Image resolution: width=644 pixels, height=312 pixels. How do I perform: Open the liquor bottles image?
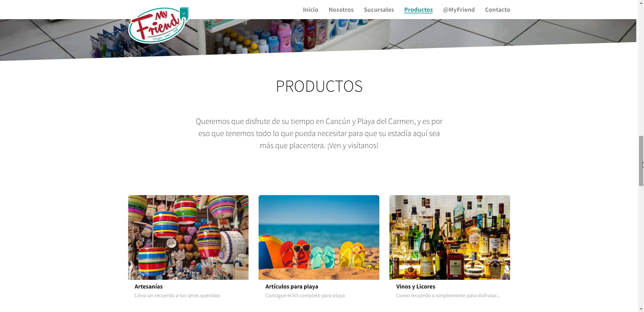coord(449,237)
